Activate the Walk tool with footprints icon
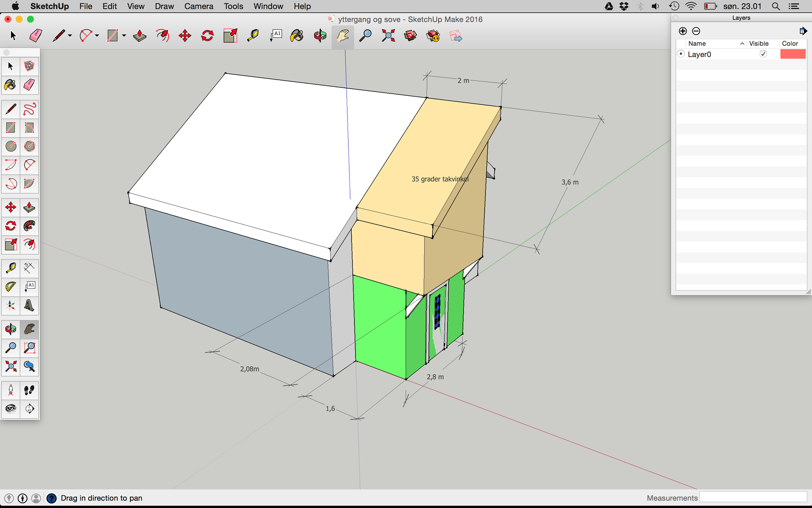 [29, 391]
